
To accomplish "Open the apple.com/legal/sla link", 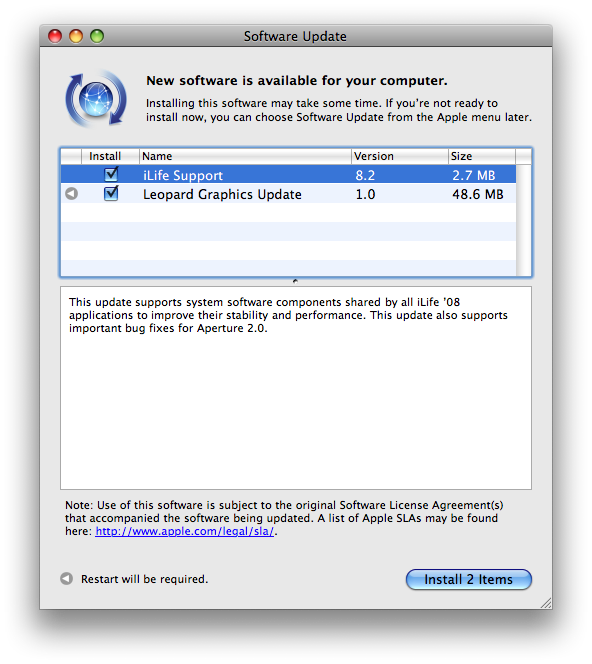I will [185, 531].
